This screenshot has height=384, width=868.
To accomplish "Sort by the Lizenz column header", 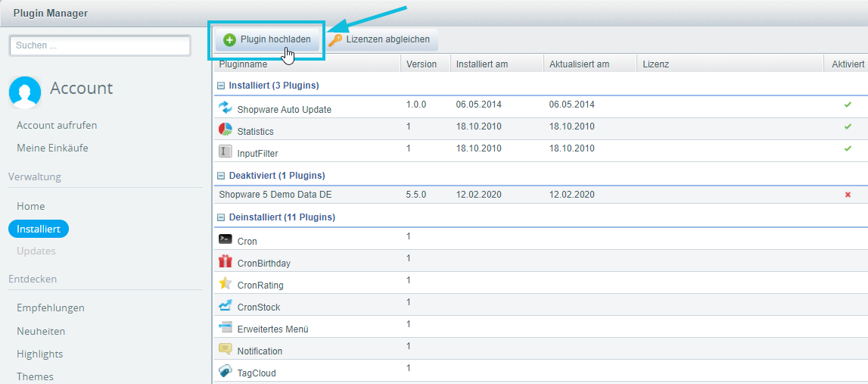I will coord(730,64).
